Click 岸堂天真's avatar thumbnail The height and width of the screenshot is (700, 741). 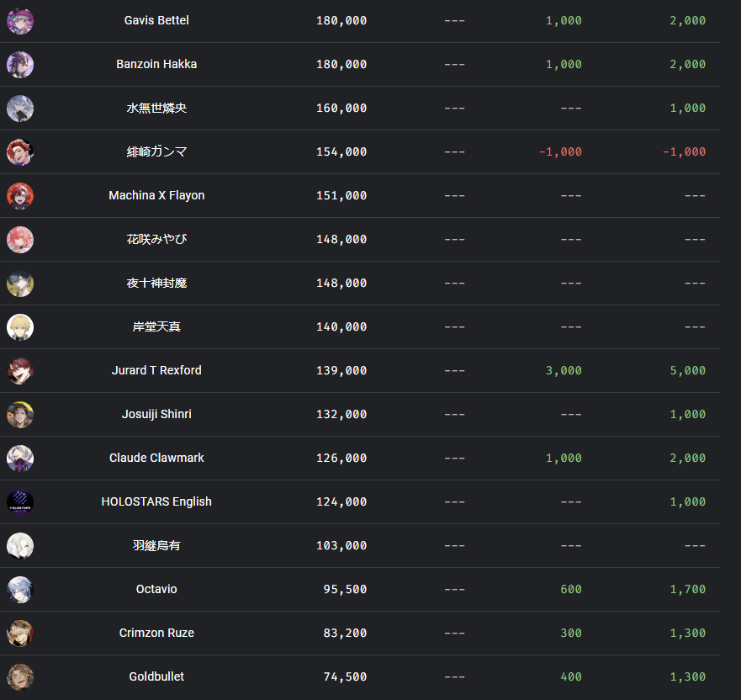[20, 327]
